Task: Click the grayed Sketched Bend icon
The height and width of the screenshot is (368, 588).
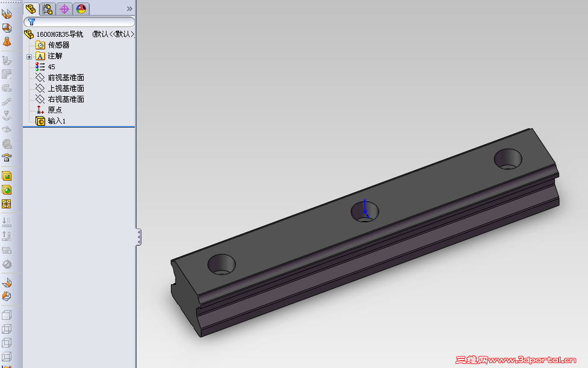Action: click(x=7, y=116)
